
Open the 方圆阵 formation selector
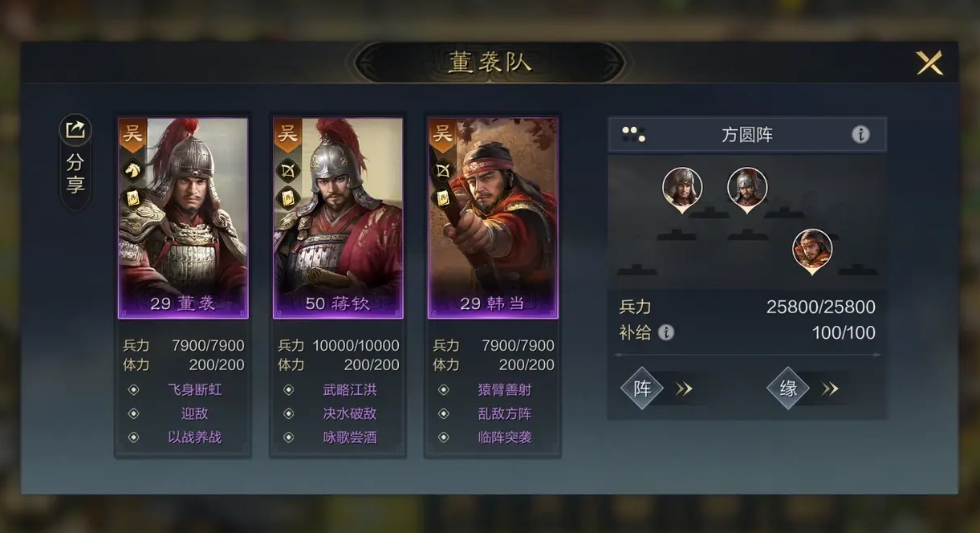click(x=747, y=135)
